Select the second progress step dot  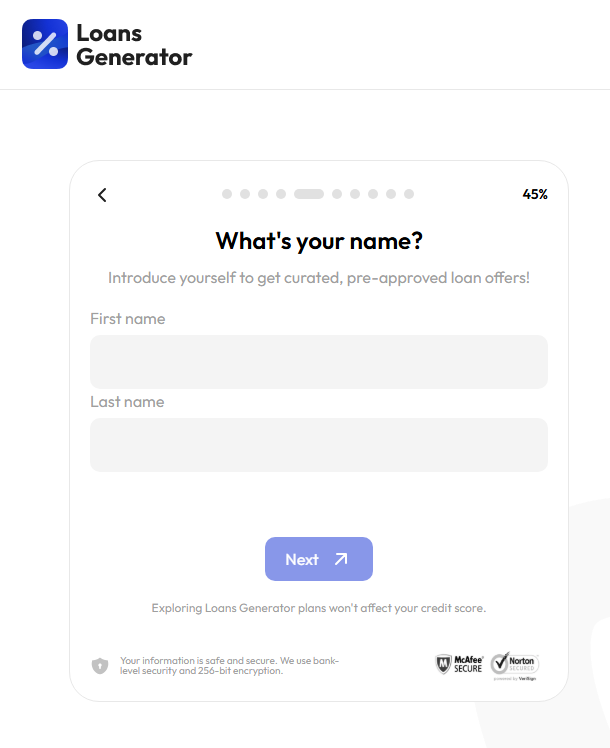pyautogui.click(x=245, y=194)
